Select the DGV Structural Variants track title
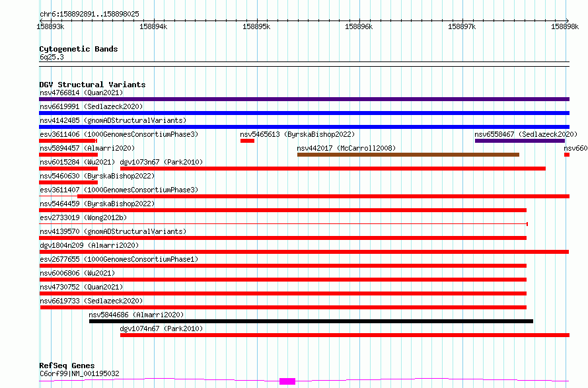Viewport: 588px width, 388px height. [x=92, y=85]
